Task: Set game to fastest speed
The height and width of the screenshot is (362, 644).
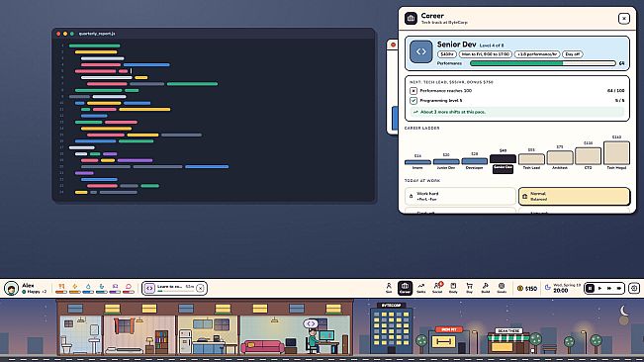Action: coord(619,288)
